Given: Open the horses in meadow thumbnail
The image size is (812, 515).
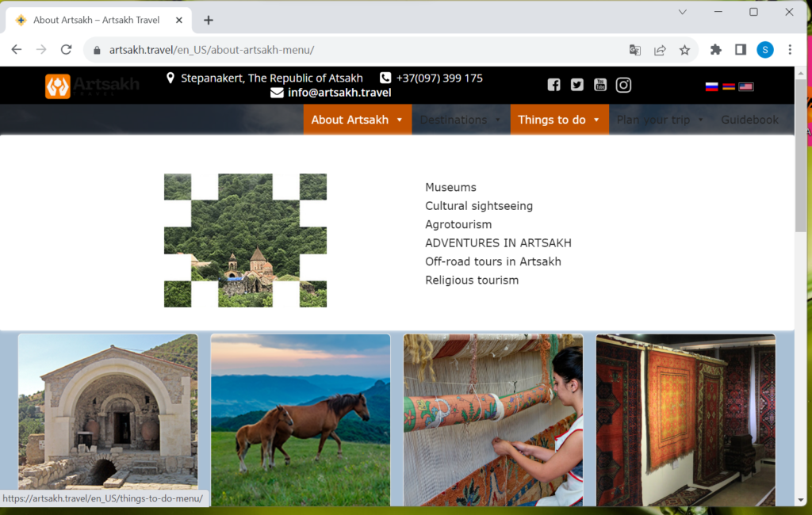Looking at the screenshot, I should (300, 419).
